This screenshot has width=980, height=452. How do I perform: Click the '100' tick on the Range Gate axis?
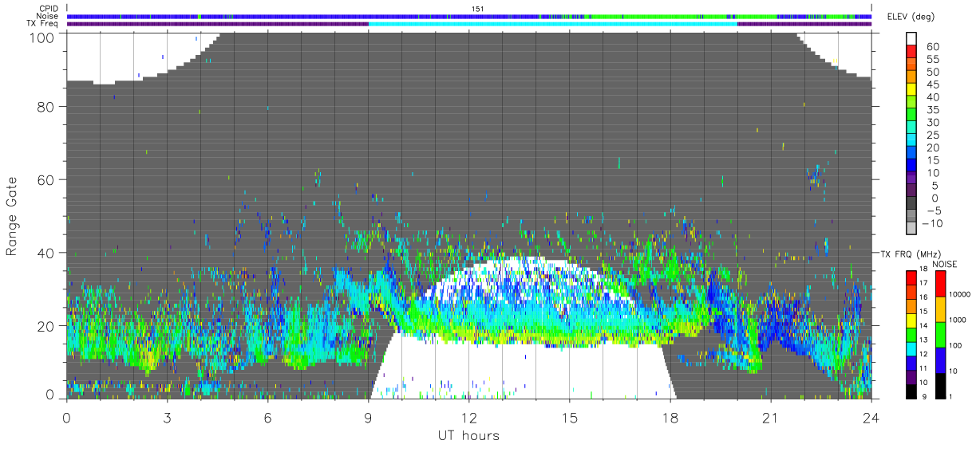41,37
